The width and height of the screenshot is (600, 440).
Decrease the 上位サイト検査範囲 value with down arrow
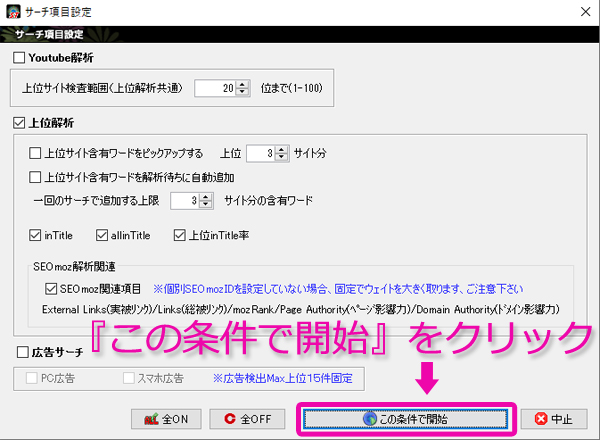coord(242,93)
